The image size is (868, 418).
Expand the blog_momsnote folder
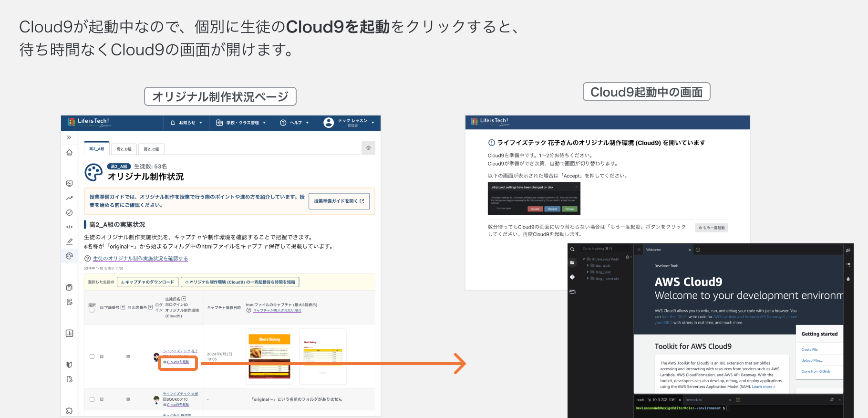point(588,278)
